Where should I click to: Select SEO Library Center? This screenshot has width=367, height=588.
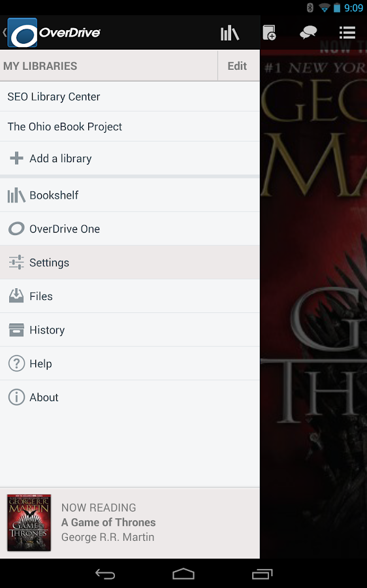pos(130,97)
